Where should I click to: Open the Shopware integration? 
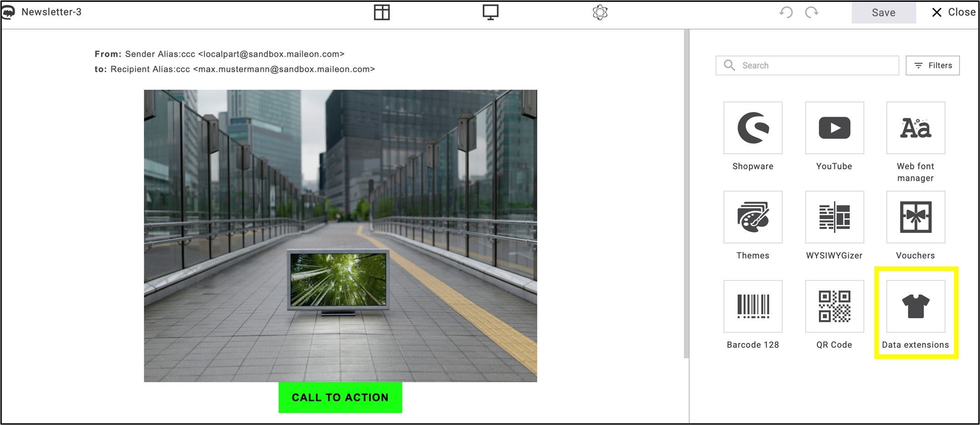[752, 128]
